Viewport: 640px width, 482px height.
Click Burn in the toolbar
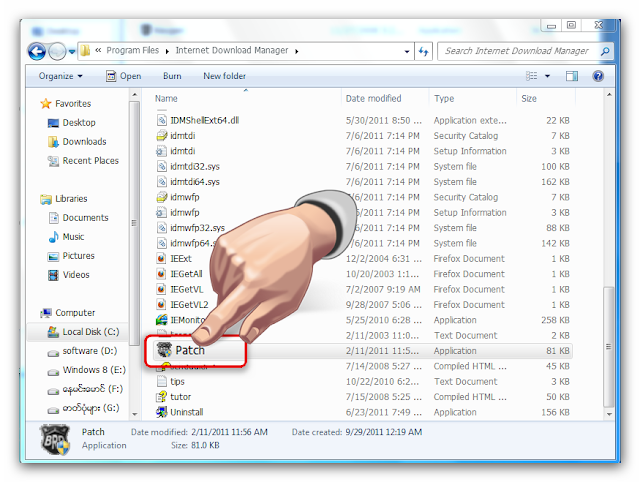pyautogui.click(x=172, y=76)
